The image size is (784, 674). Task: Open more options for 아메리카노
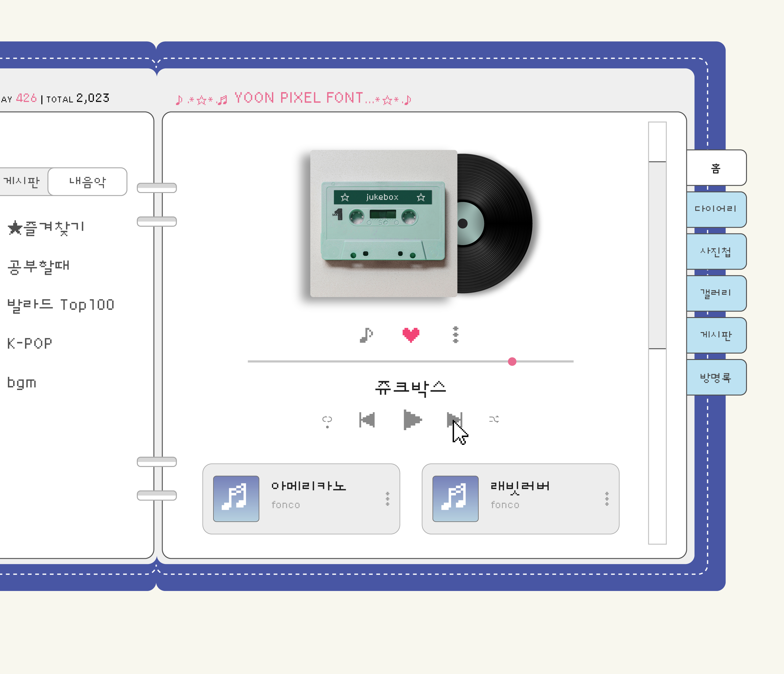(387, 499)
